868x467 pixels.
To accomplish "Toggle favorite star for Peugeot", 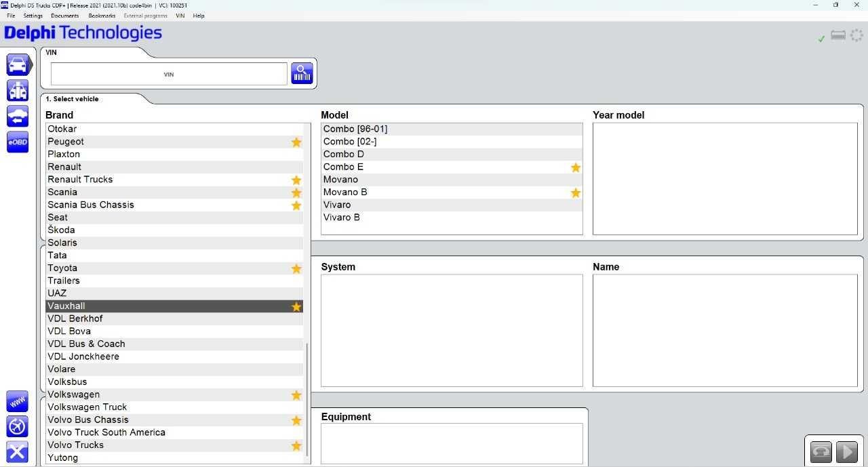I will click(296, 142).
